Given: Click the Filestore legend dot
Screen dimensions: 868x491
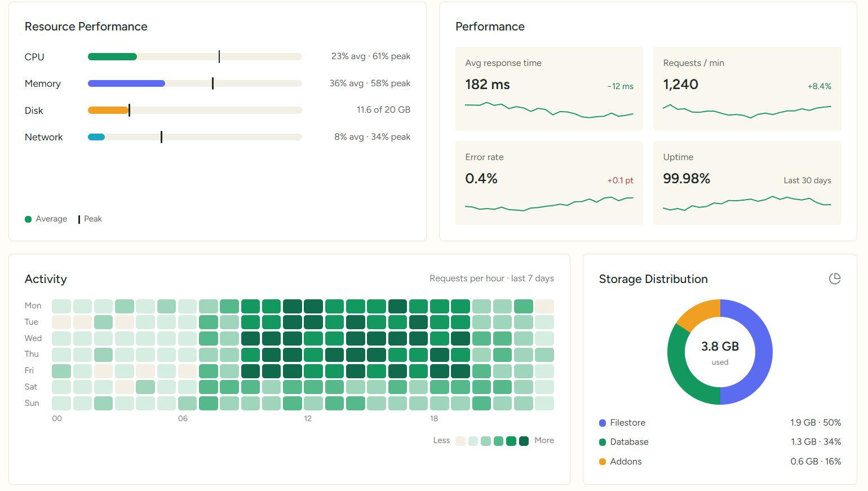Looking at the screenshot, I should [603, 423].
